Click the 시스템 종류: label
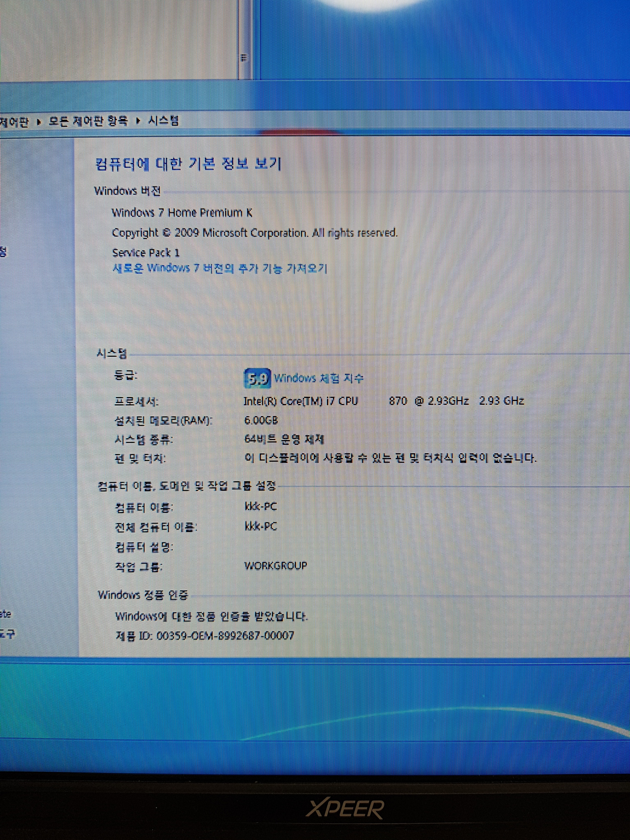Screen dimensions: 630x840 (x=144, y=440)
